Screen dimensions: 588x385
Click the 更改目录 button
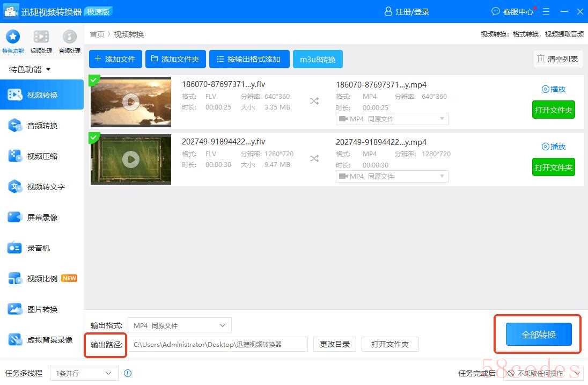pos(334,345)
